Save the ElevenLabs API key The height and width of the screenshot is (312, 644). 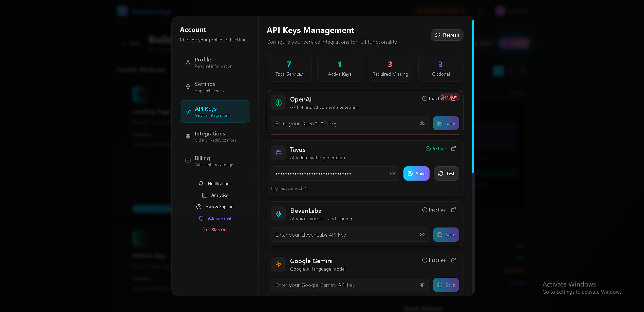coord(446,235)
